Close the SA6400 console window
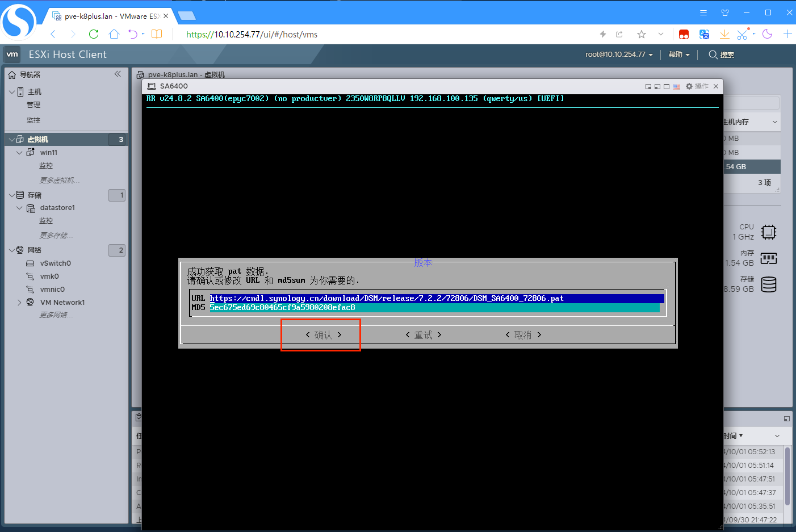 (x=716, y=86)
